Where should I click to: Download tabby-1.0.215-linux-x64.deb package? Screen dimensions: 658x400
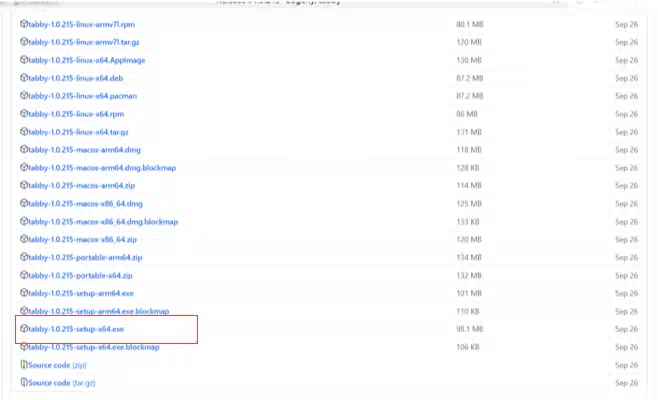[x=76, y=78]
